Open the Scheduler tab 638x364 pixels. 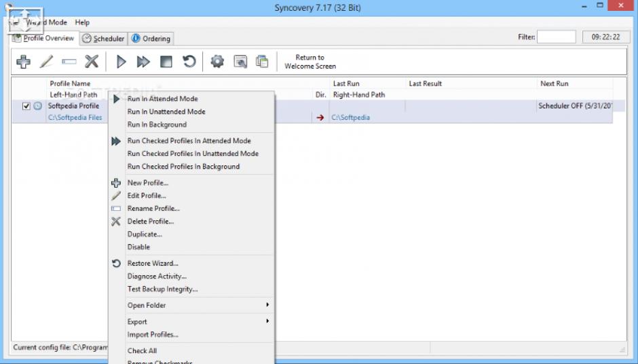pos(103,39)
